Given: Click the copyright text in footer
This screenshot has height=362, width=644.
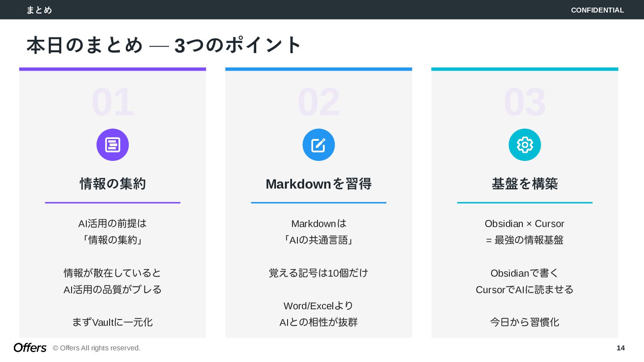Looking at the screenshot, I should 97,348.
